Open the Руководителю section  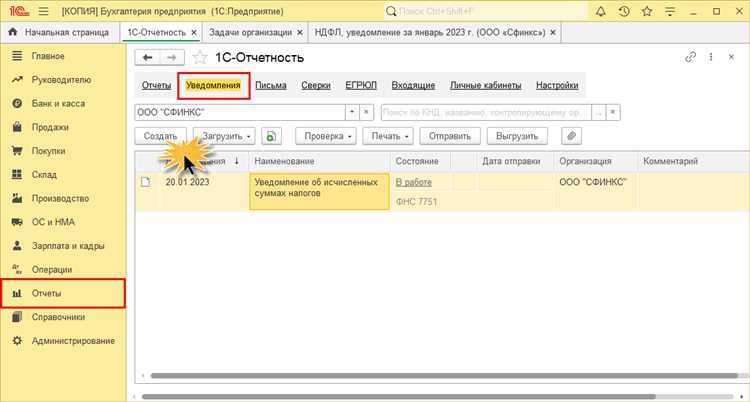[63, 80]
